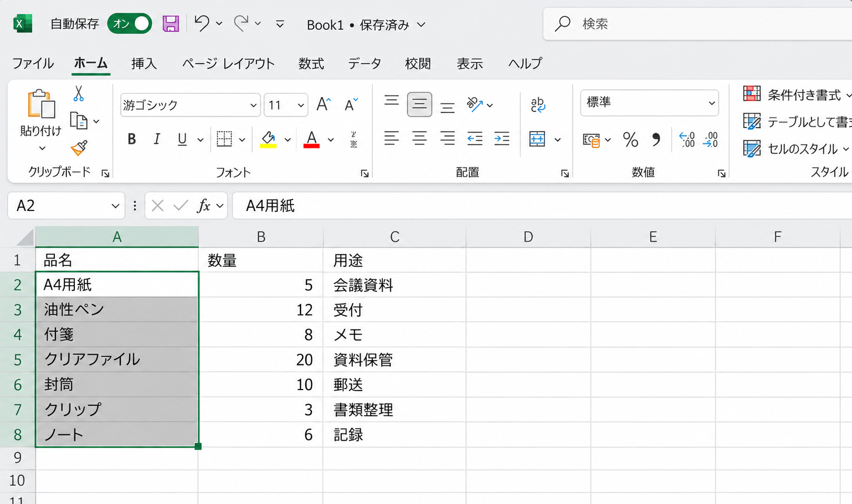Open the 表示 tab
The width and height of the screenshot is (852, 504).
470,64
